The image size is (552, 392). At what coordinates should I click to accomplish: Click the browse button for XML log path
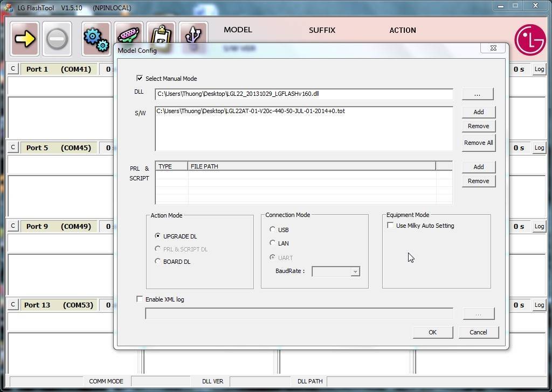[x=479, y=313]
